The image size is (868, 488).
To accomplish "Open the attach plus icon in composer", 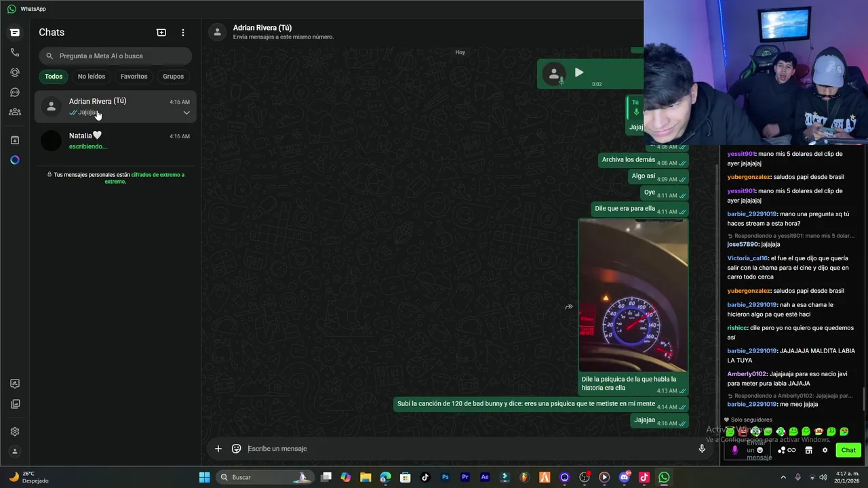I will (218, 449).
